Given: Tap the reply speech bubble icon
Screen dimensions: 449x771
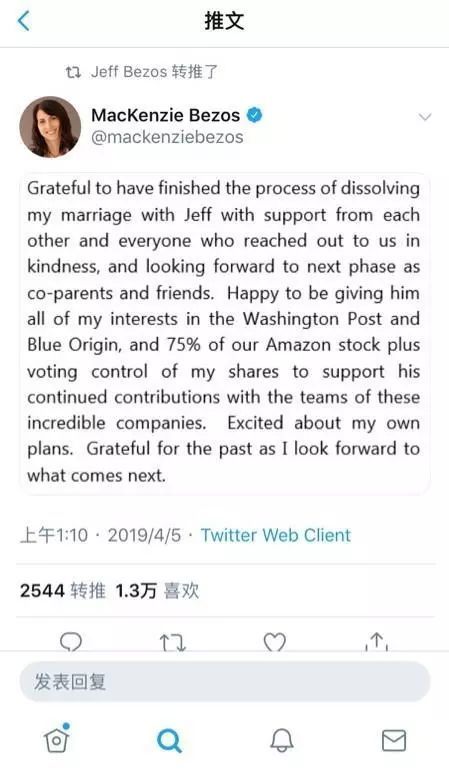Looking at the screenshot, I should [71, 642].
